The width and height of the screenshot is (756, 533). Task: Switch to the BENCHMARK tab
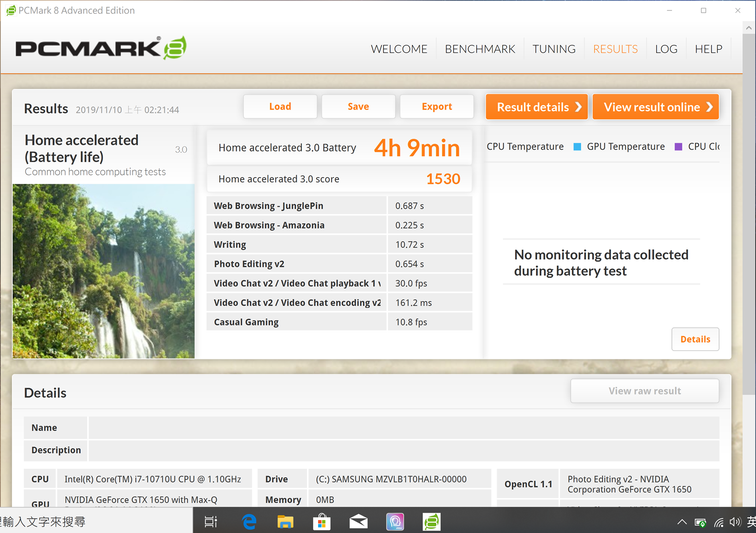[480, 49]
